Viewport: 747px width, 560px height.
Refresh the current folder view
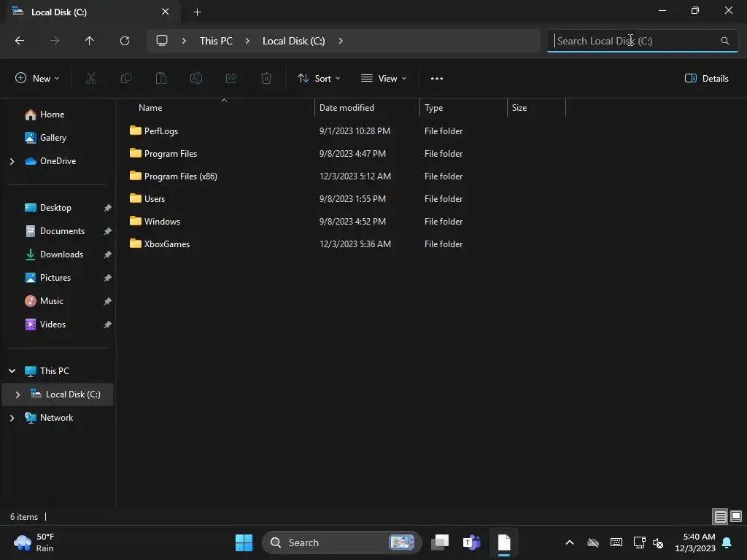click(x=125, y=41)
